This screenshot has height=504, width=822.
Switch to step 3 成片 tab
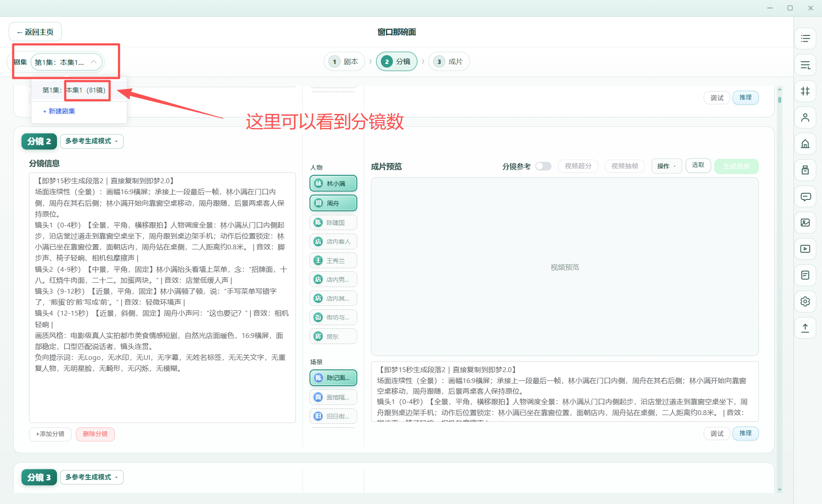click(x=448, y=62)
